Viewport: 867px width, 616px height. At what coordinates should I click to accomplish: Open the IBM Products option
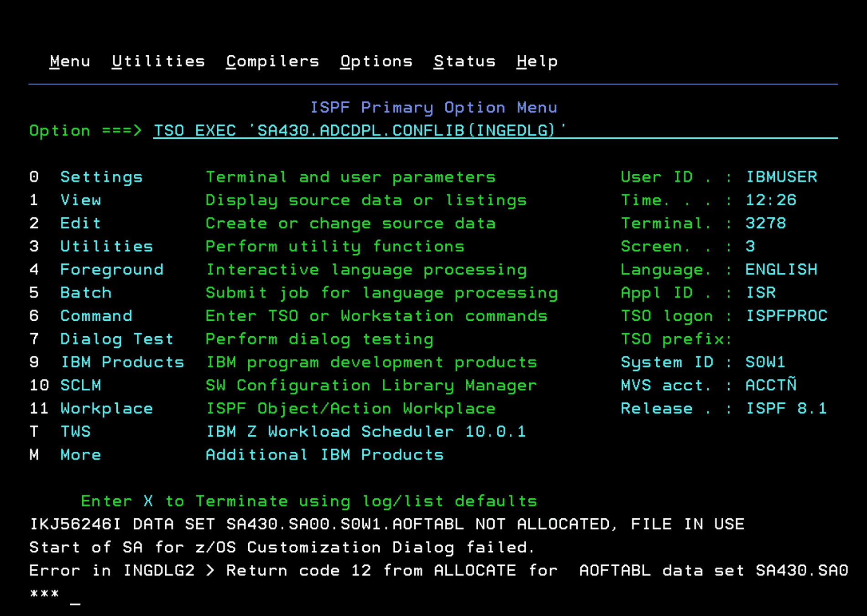[x=122, y=362]
